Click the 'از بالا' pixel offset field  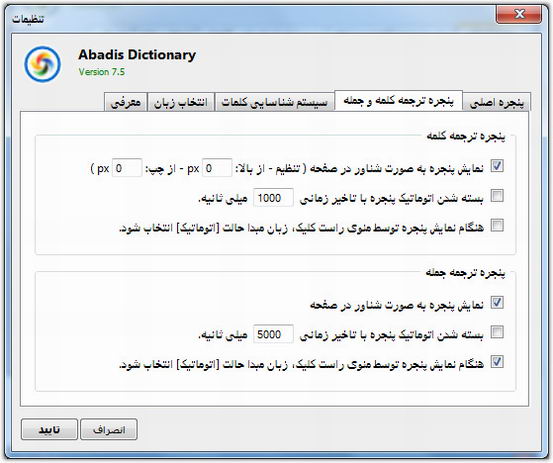click(x=217, y=168)
